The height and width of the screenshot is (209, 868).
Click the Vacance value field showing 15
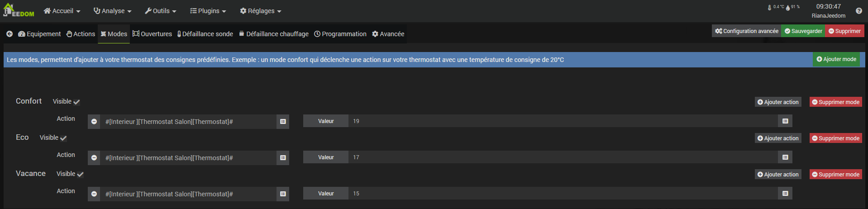pos(563,193)
